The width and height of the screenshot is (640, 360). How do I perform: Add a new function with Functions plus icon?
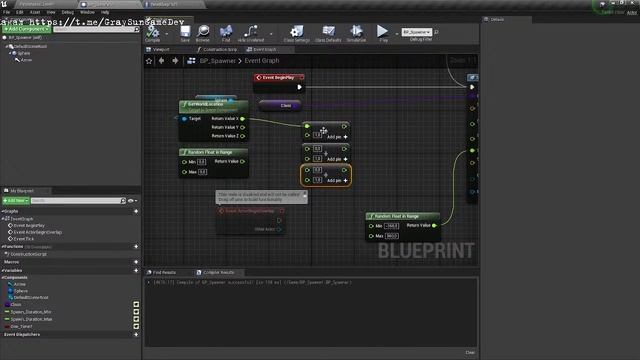(x=136, y=247)
